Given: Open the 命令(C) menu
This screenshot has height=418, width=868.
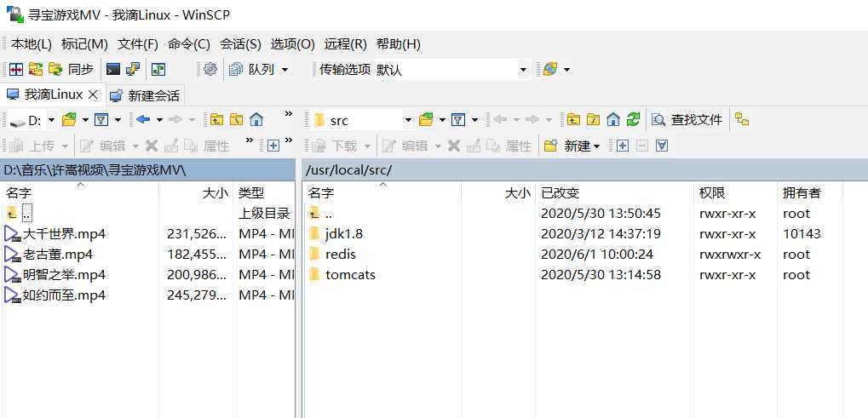Looking at the screenshot, I should [189, 44].
